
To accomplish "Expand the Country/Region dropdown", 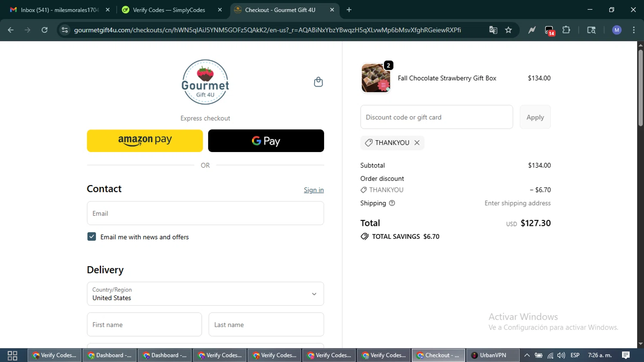I will pos(205,294).
